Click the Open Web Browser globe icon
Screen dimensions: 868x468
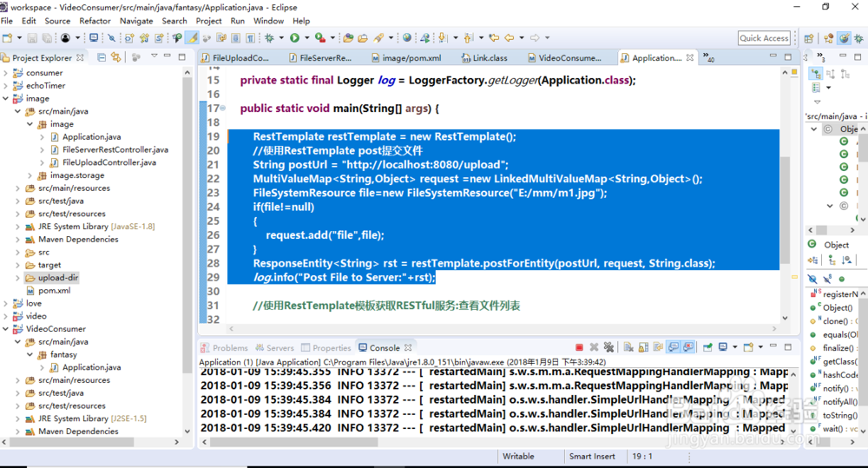click(x=407, y=37)
